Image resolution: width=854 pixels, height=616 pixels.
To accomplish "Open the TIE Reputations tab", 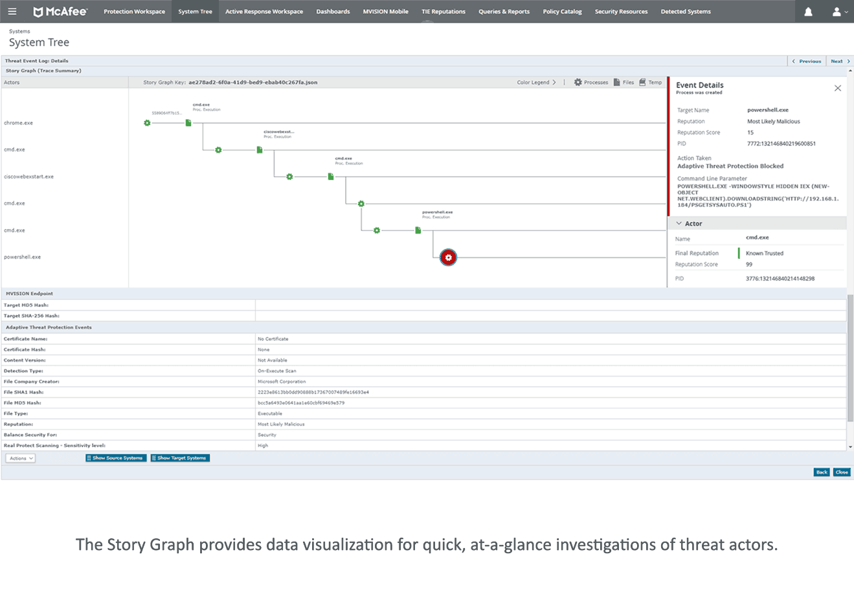I will 444,12.
